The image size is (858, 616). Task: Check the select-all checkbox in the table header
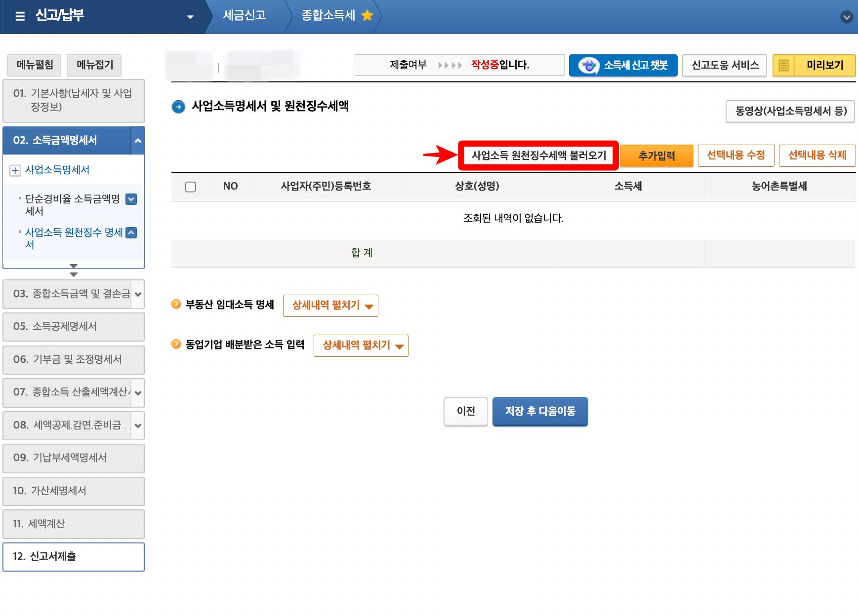coord(190,187)
